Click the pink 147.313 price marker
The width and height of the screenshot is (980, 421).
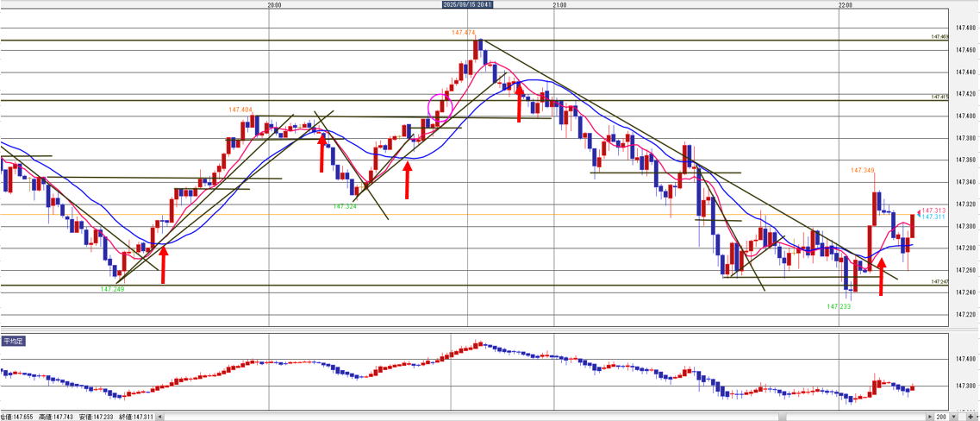(934, 210)
